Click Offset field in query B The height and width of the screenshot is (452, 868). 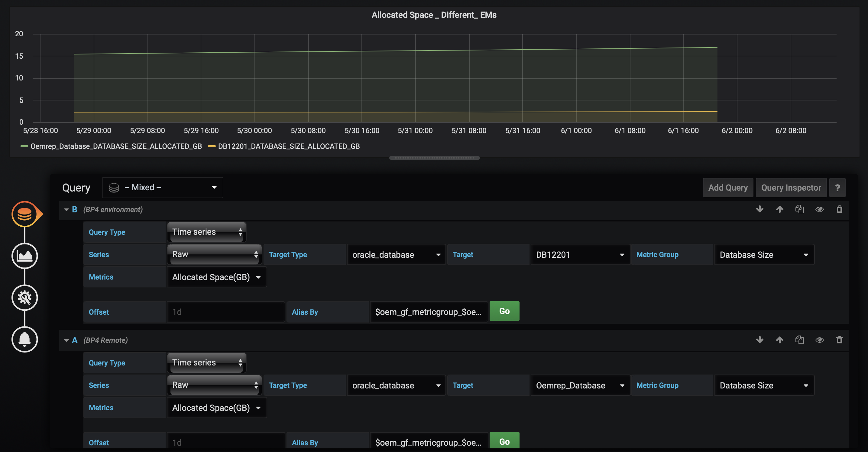226,312
